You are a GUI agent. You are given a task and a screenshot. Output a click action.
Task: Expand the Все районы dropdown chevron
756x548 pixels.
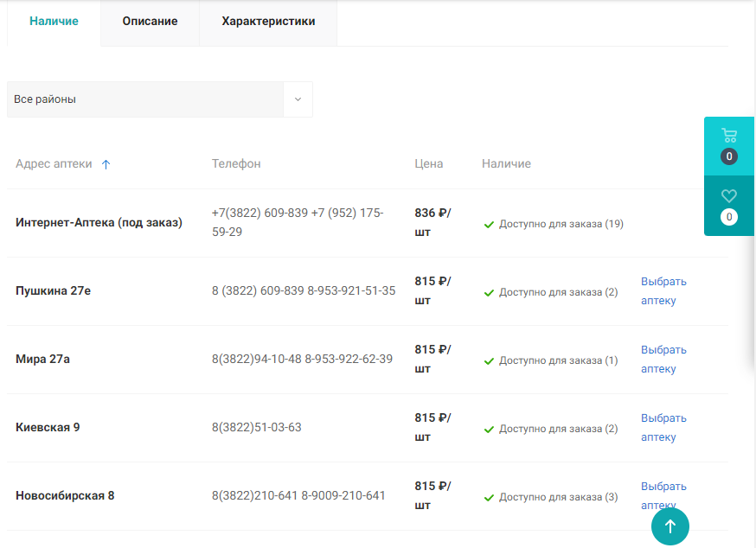(x=298, y=99)
